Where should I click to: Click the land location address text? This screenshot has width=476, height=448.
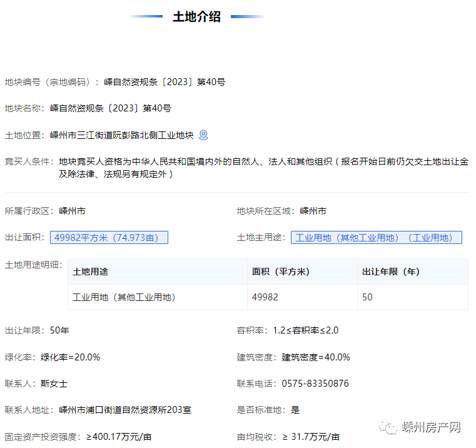(122, 135)
